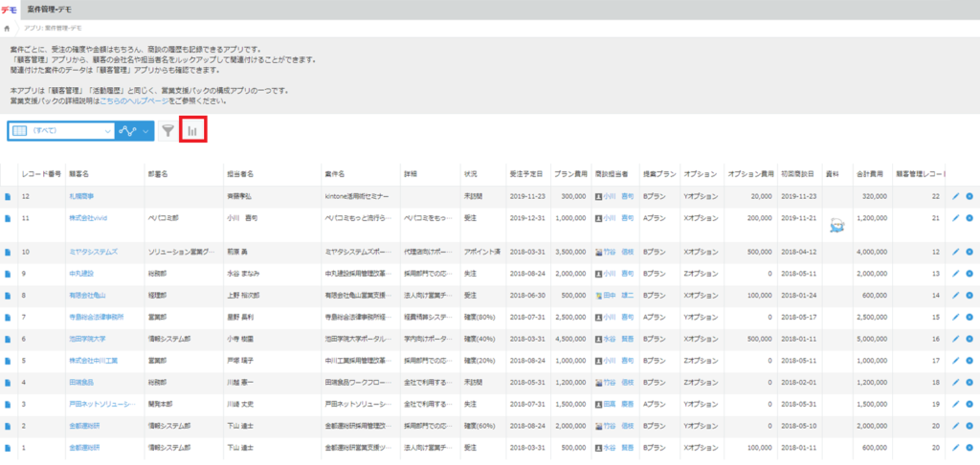This screenshot has width=980, height=465.
Task: Open customer link 札幌商事
Action: tap(82, 196)
